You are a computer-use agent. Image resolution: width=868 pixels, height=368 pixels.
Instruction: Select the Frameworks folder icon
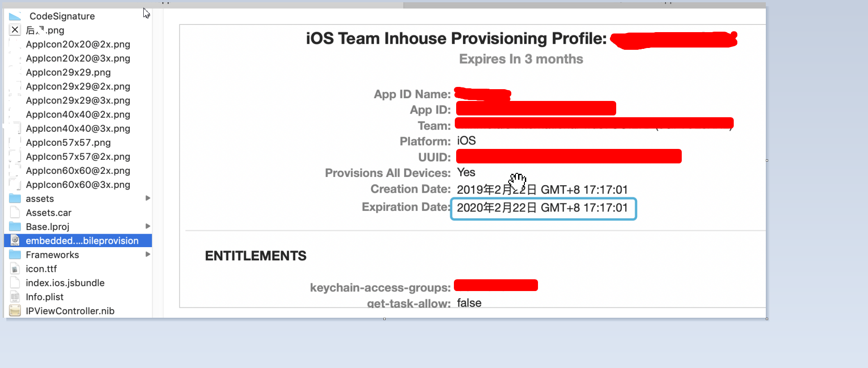click(15, 255)
